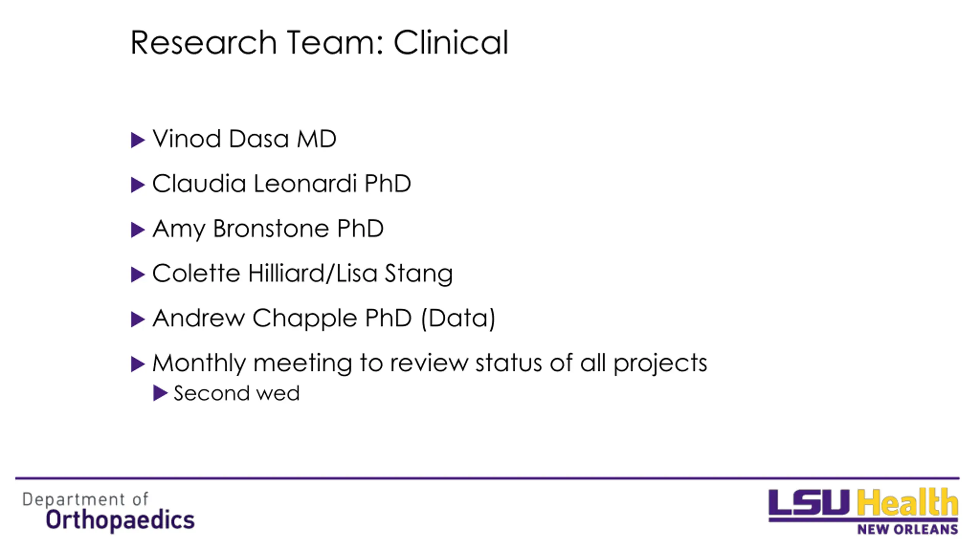Click the sub-bullet arrow beside Second wed
This screenshot has width=980, height=551.
(160, 393)
